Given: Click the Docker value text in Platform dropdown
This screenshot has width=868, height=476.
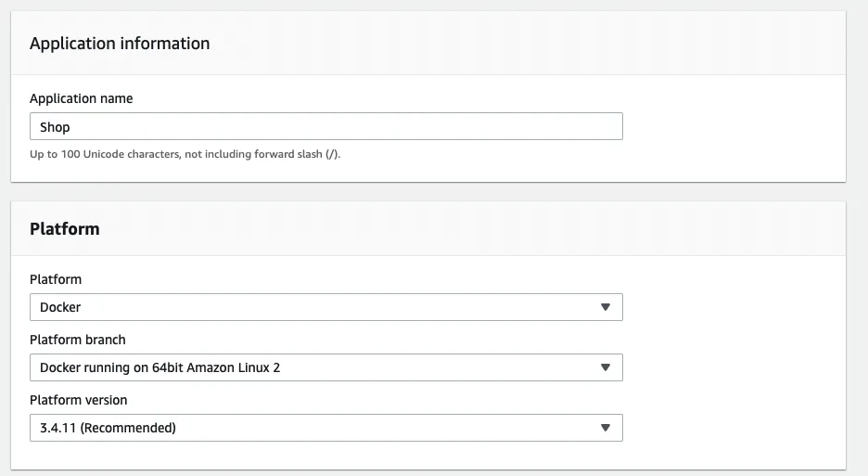Looking at the screenshot, I should pyautogui.click(x=60, y=307).
